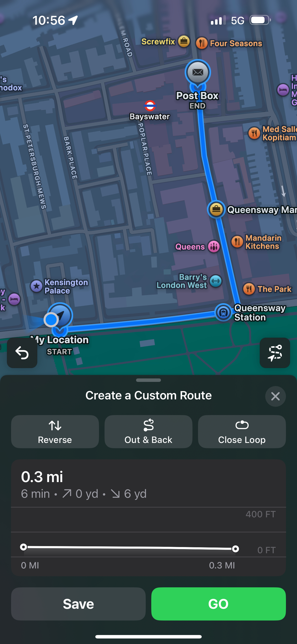This screenshot has width=297, height=644.
Task: Tap the sheet grabber handle to expand
Action: tap(148, 380)
